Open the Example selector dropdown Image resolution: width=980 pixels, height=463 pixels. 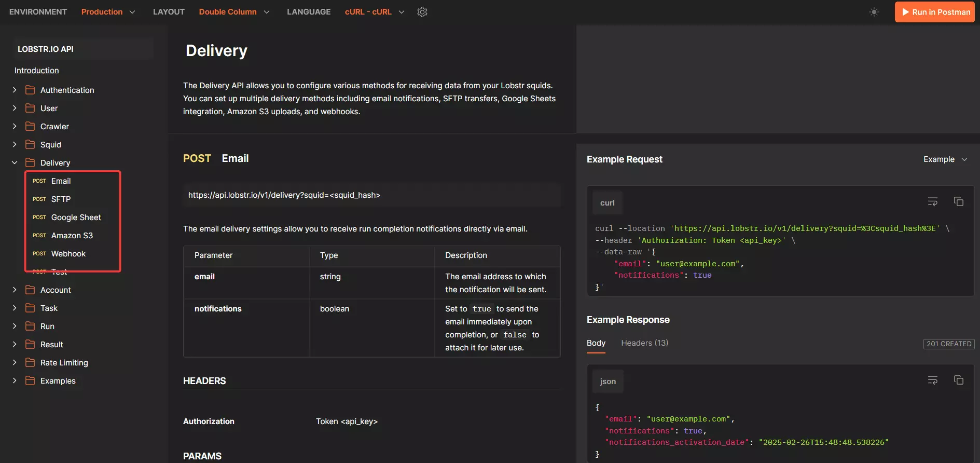[945, 159]
